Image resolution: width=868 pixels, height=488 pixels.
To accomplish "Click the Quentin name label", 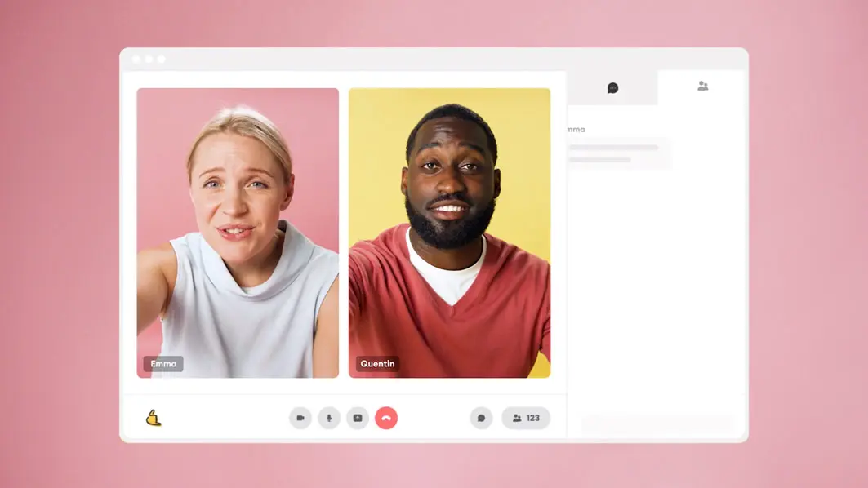I will [377, 364].
